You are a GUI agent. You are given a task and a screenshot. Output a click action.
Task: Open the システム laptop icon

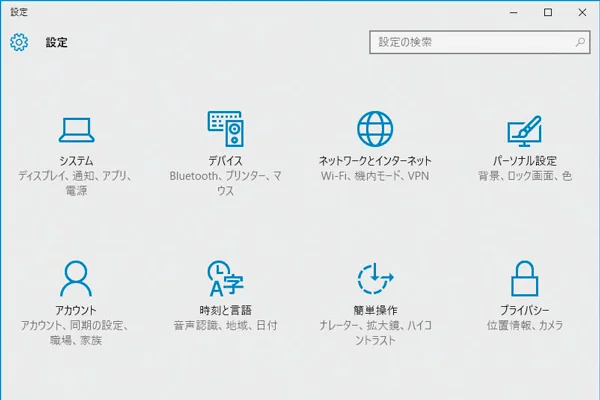pos(77,130)
